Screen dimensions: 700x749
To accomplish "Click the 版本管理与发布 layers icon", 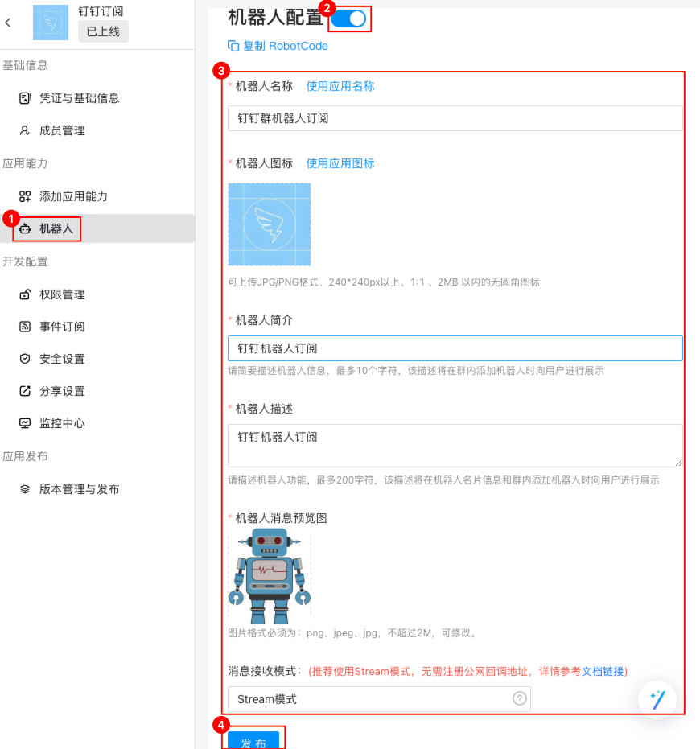I will [25, 489].
